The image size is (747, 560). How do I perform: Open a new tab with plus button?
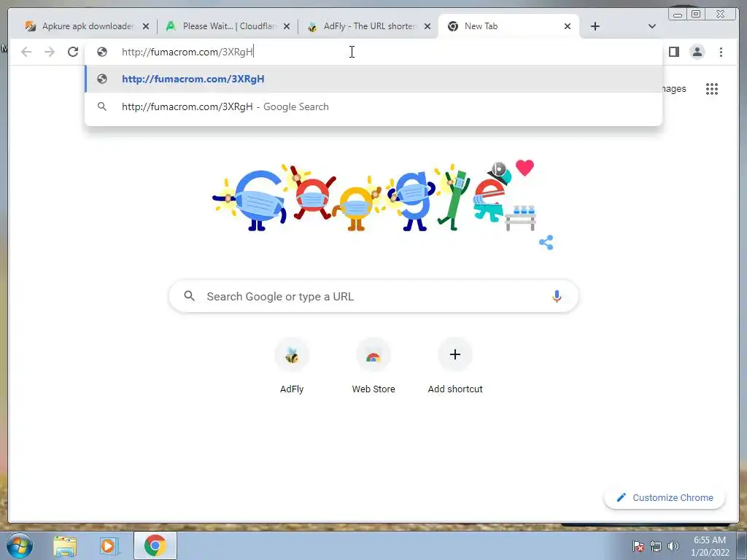(595, 26)
